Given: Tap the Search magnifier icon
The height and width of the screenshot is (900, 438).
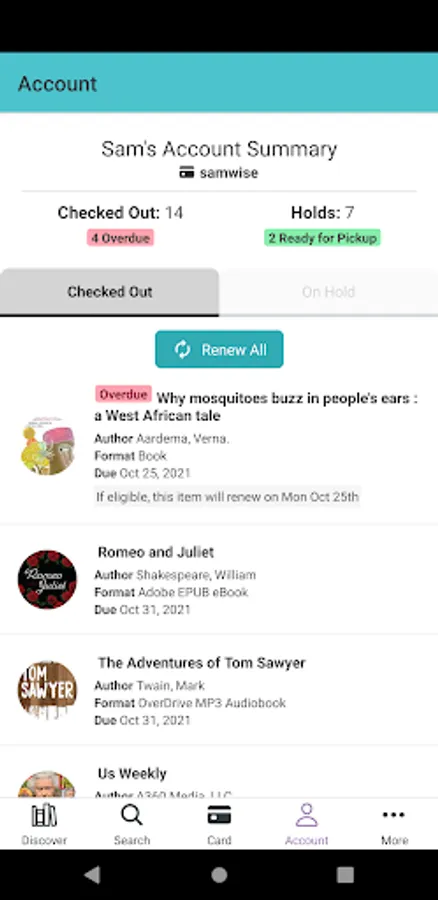Looking at the screenshot, I should pos(132,815).
